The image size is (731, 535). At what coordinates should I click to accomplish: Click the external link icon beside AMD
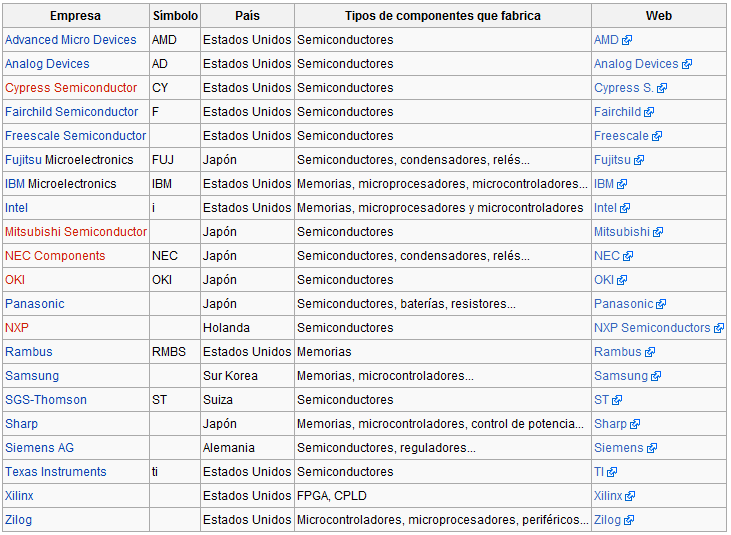pyautogui.click(x=627, y=41)
